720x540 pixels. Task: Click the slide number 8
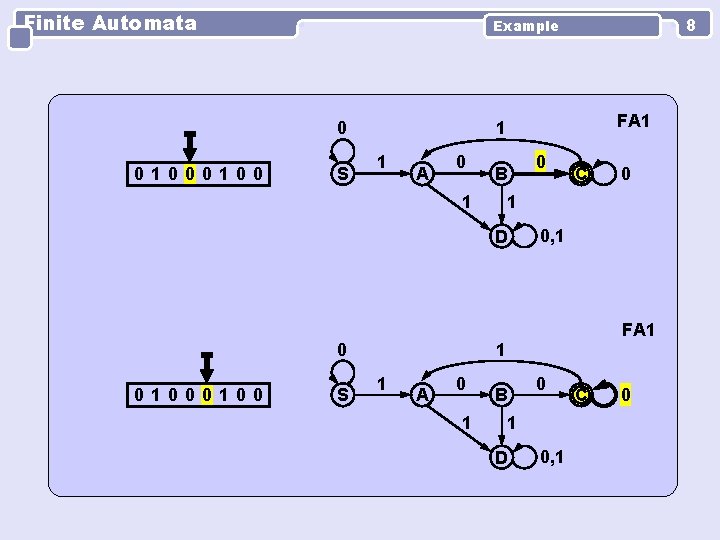click(691, 25)
